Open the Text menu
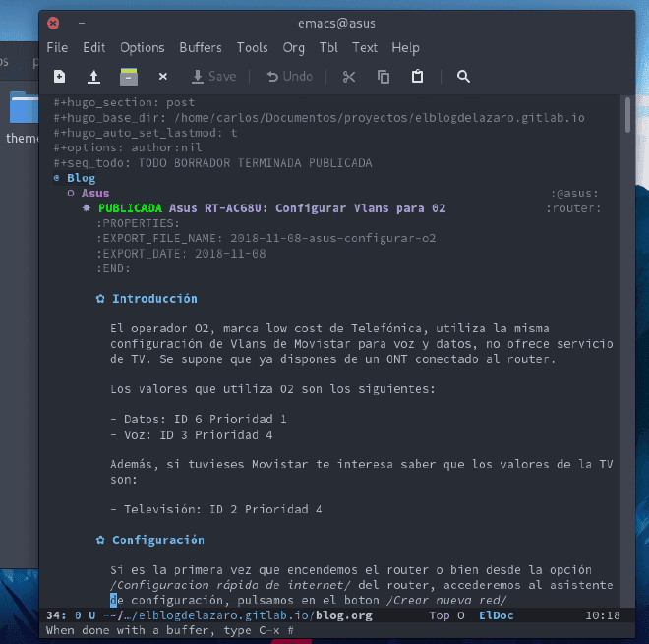This screenshot has width=649, height=644. tap(365, 47)
